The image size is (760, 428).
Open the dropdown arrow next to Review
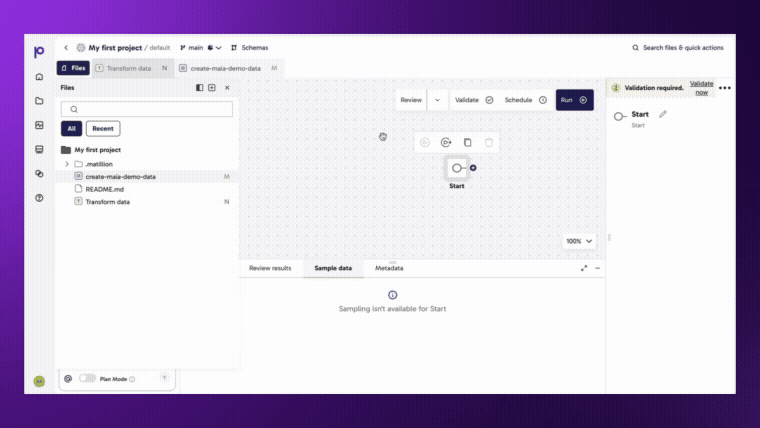point(437,100)
